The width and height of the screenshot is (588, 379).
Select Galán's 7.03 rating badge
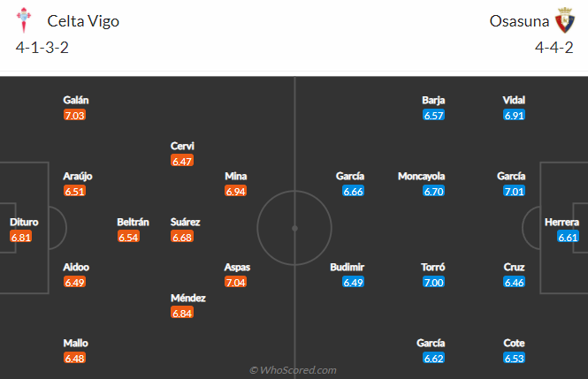pos(74,115)
